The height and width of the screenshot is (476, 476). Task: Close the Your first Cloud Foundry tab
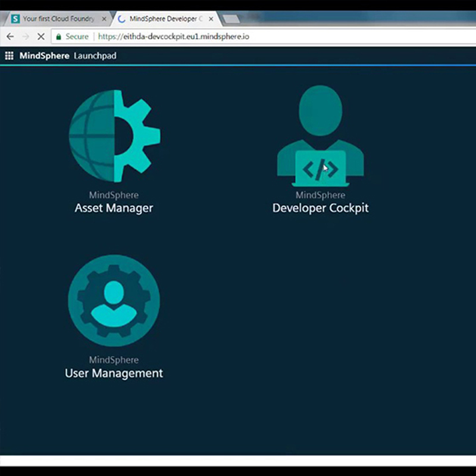click(104, 18)
